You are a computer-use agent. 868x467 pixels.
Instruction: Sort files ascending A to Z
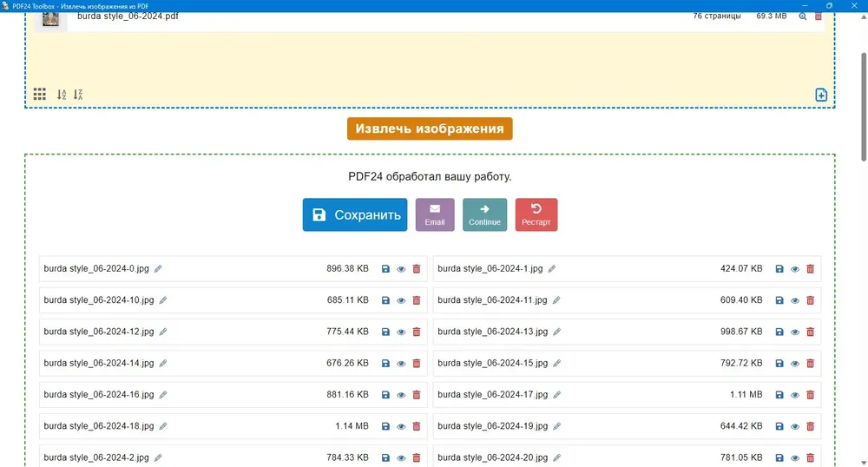tap(62, 94)
